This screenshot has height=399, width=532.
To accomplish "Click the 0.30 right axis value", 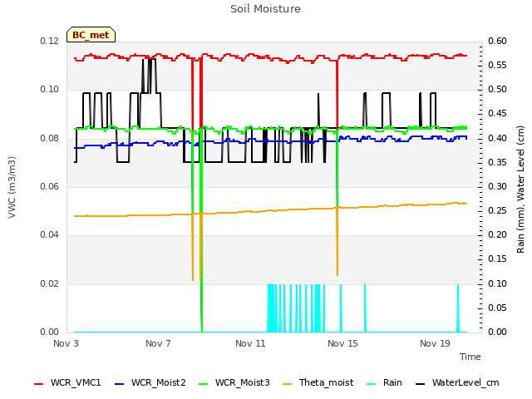I will pyautogui.click(x=497, y=186).
